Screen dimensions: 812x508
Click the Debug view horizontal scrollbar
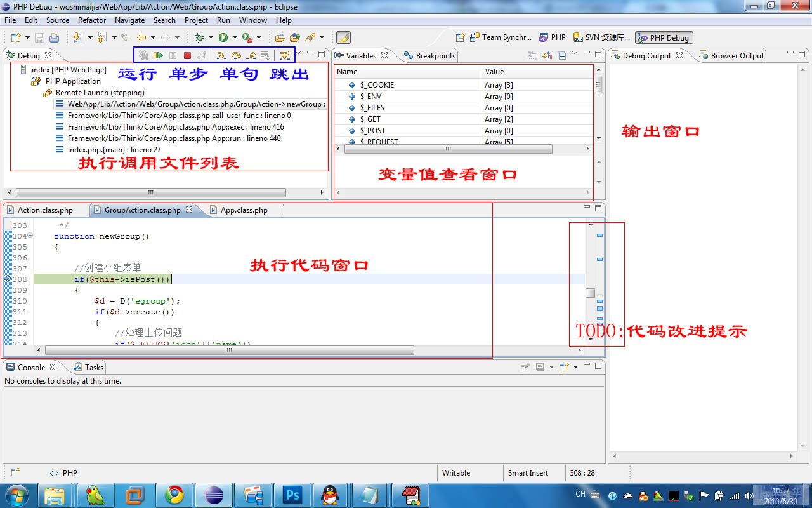151,192
